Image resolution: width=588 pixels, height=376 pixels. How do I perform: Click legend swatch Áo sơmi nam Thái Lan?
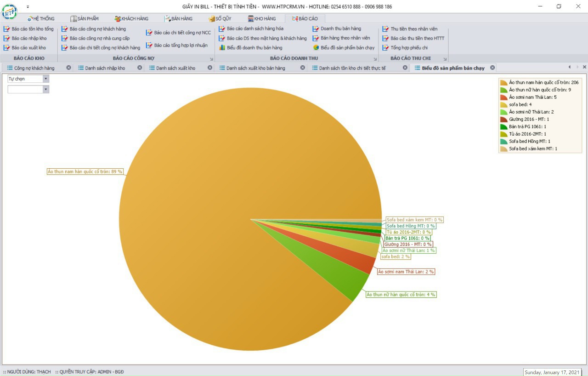504,97
